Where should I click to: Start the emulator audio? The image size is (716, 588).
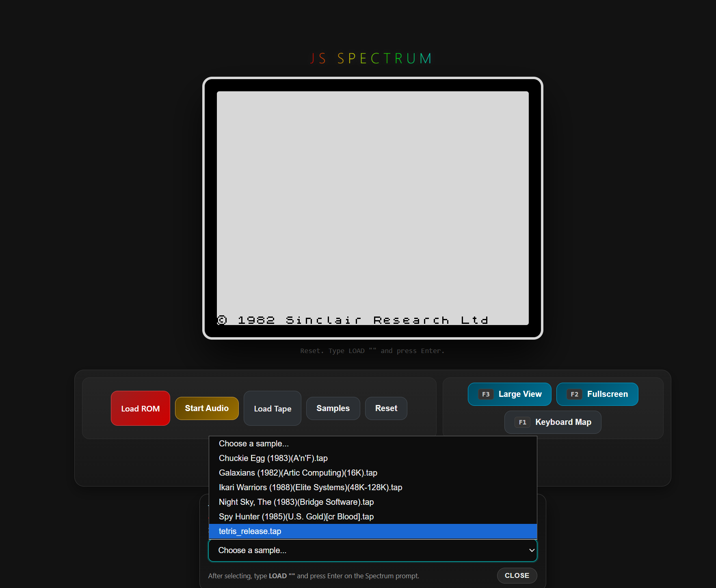click(207, 408)
